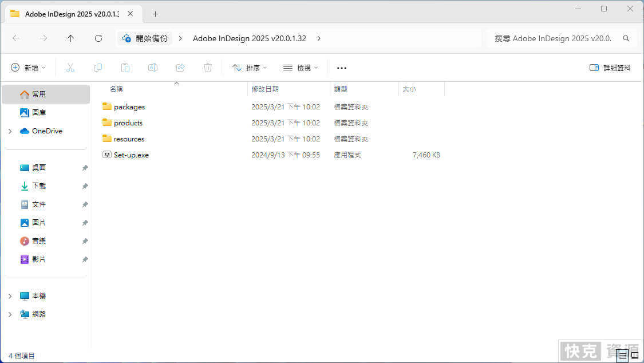Toggle the 詳細資料 details pane
This screenshot has width=644, height=363.
tap(610, 68)
